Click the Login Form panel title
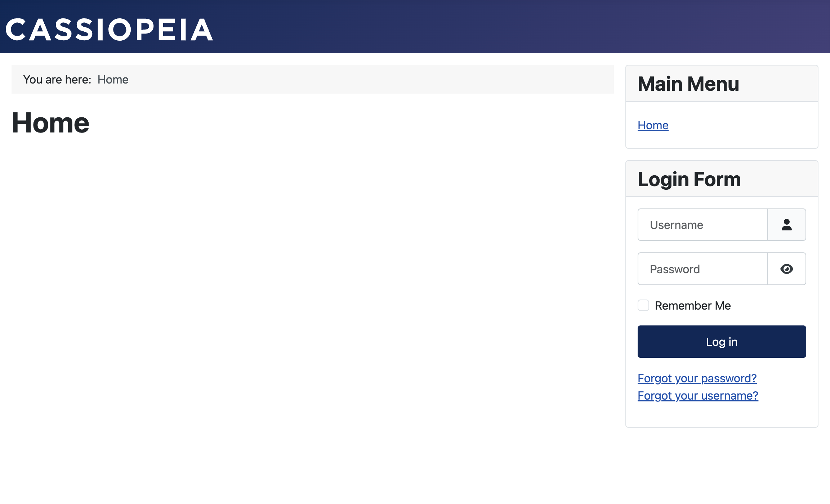 689,179
